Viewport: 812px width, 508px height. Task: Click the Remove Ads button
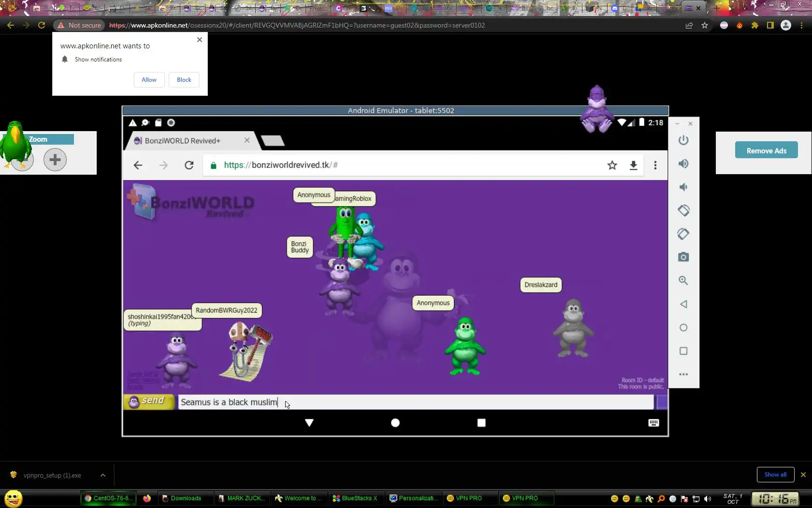point(766,150)
